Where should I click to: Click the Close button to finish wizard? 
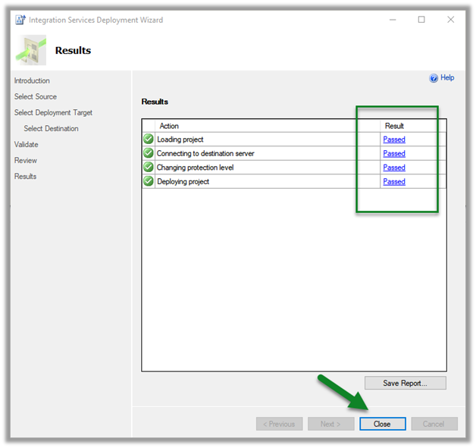coord(382,424)
